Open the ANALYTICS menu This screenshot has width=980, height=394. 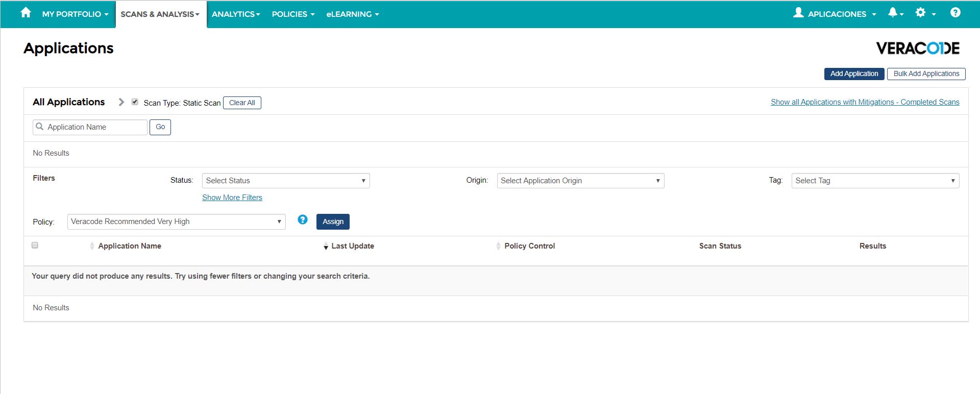(236, 14)
